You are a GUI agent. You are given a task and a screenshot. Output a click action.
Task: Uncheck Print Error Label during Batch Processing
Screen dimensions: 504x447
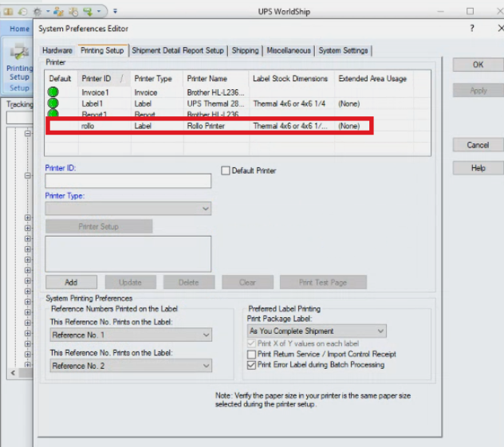(x=251, y=365)
